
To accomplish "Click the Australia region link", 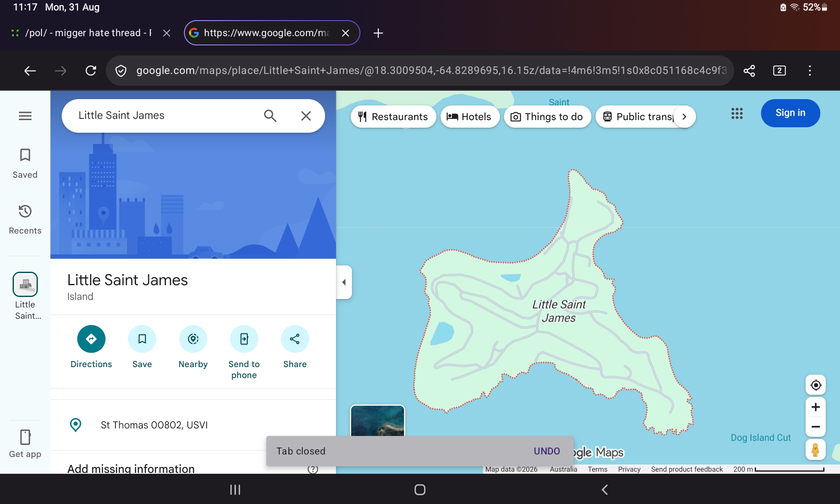I will point(564,469).
